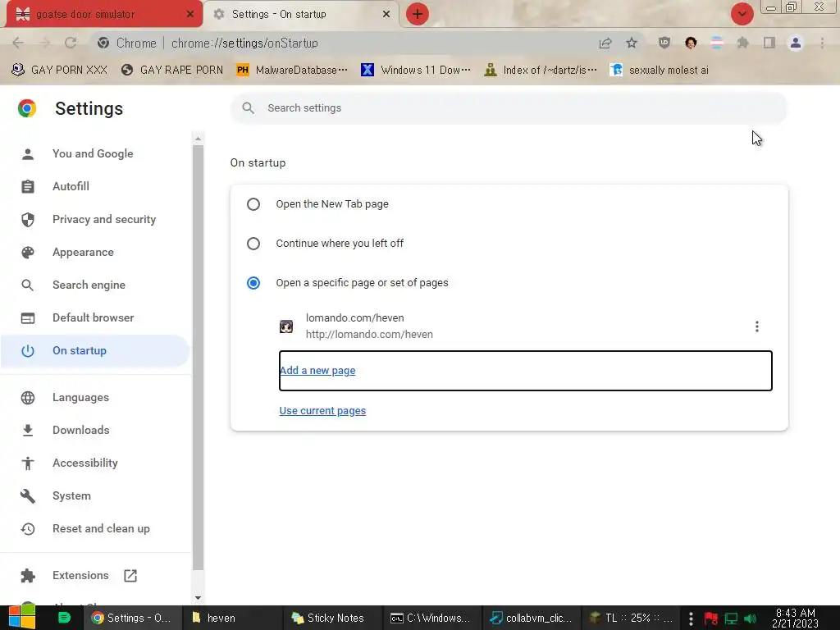Go to Downloads settings
Screen dimensions: 840x630
tap(81, 430)
